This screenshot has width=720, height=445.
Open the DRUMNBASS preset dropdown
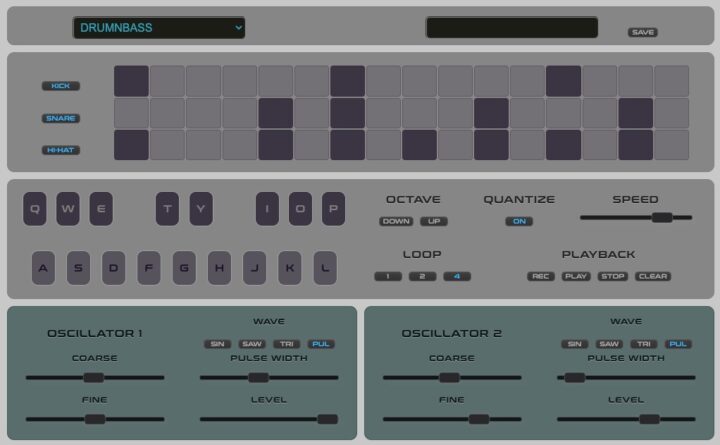(x=159, y=28)
